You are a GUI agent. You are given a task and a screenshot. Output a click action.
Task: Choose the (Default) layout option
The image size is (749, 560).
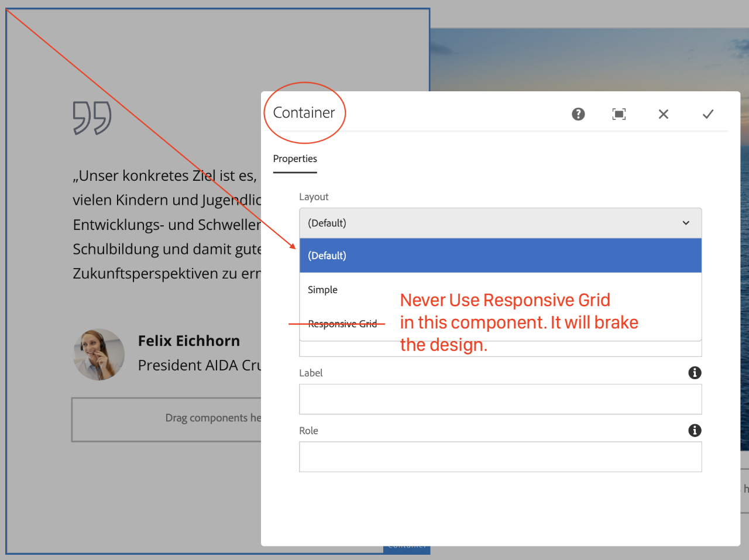pyautogui.click(x=326, y=255)
